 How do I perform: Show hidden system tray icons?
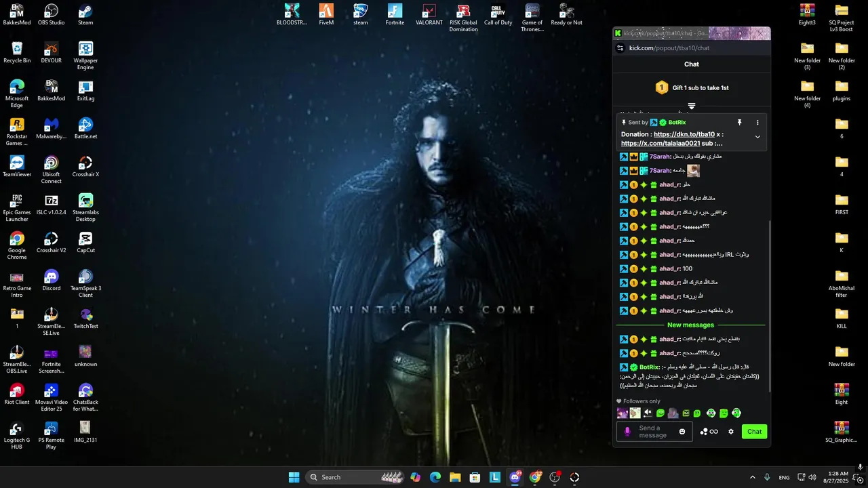pos(752,477)
